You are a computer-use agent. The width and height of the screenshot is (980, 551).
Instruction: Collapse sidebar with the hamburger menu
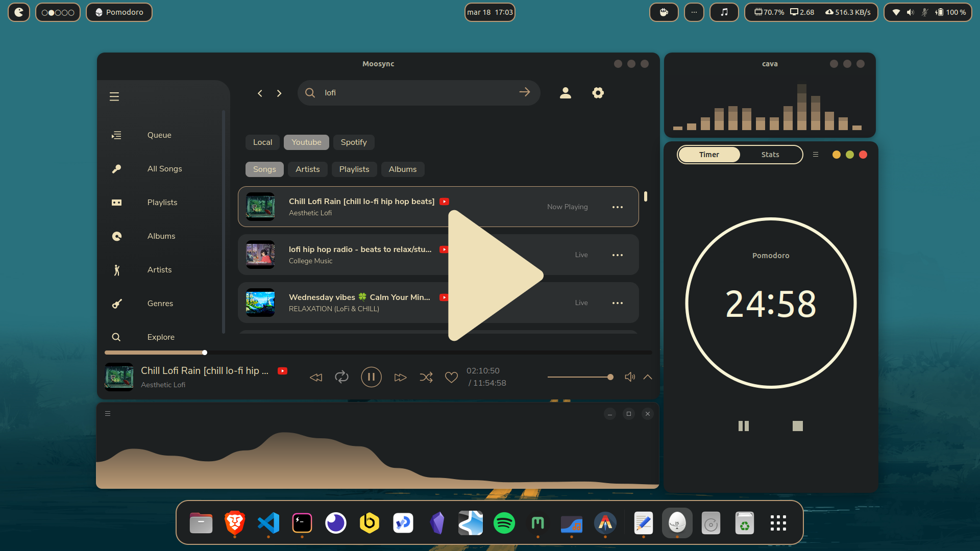pos(114,96)
